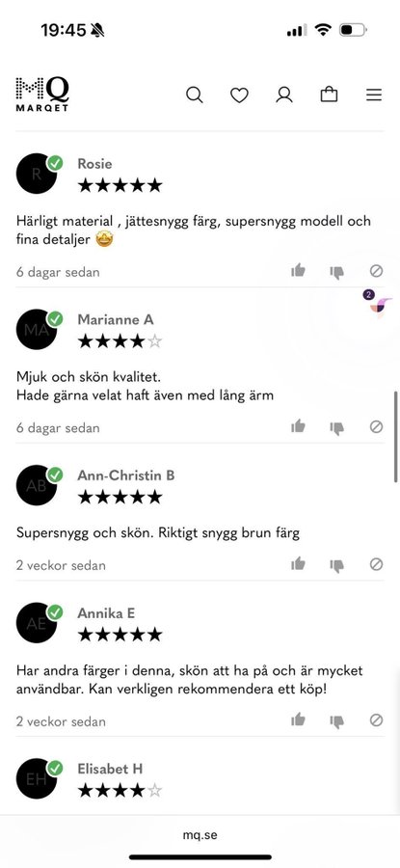
Task: Report Rosie's review with block icon
Action: point(376,271)
